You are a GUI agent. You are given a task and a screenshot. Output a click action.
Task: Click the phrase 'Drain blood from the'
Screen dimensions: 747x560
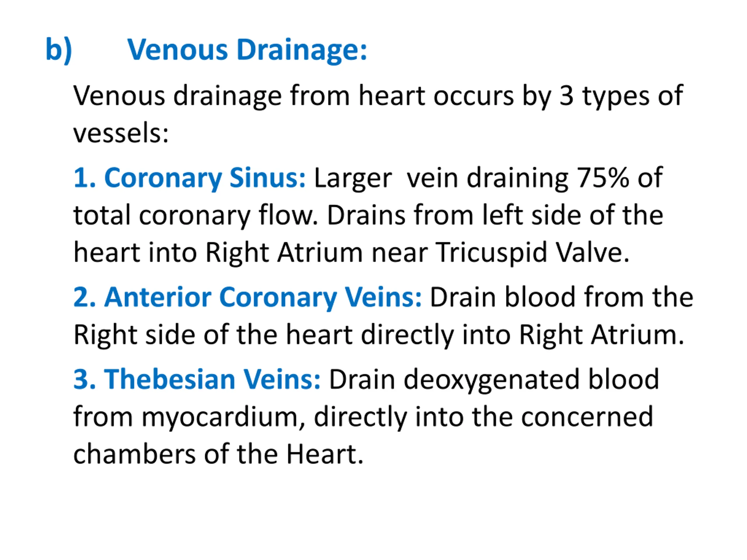coord(561,297)
